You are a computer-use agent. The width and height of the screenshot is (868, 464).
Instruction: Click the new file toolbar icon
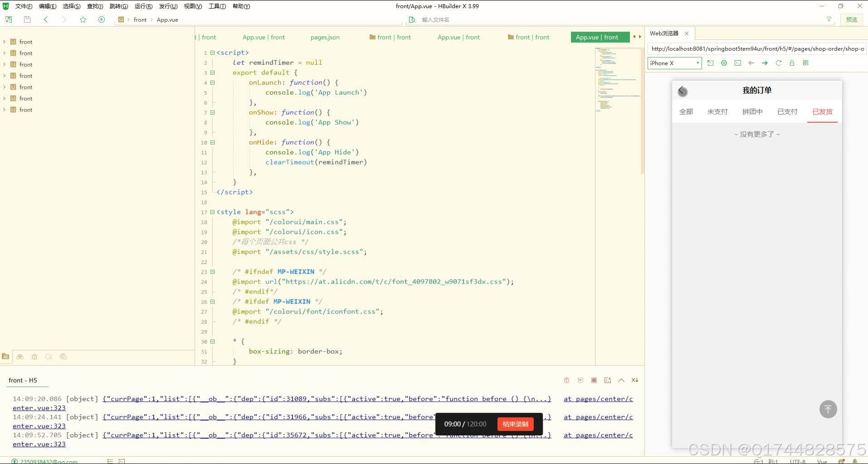click(9, 19)
